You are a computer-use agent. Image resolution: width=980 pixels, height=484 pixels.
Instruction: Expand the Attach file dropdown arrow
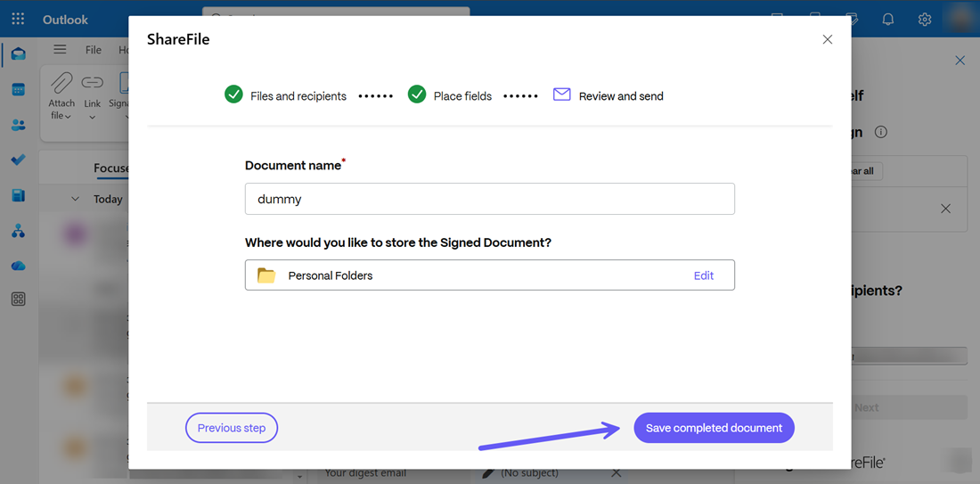(68, 117)
